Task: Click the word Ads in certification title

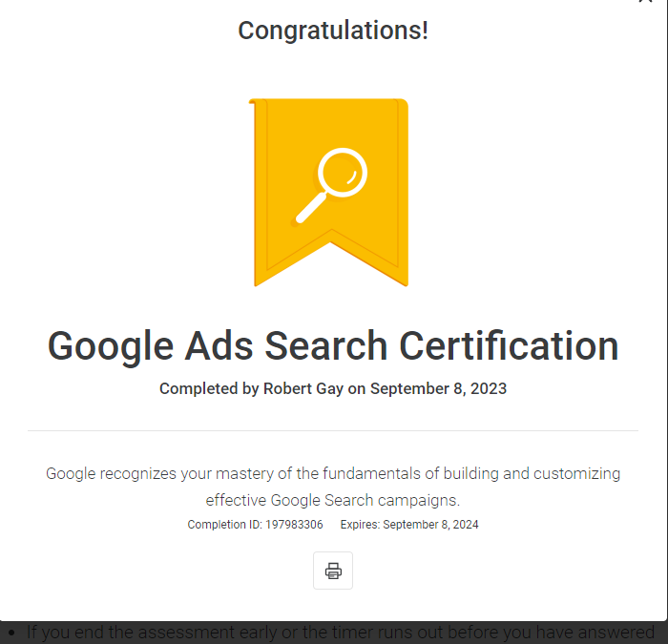Action: click(x=219, y=346)
